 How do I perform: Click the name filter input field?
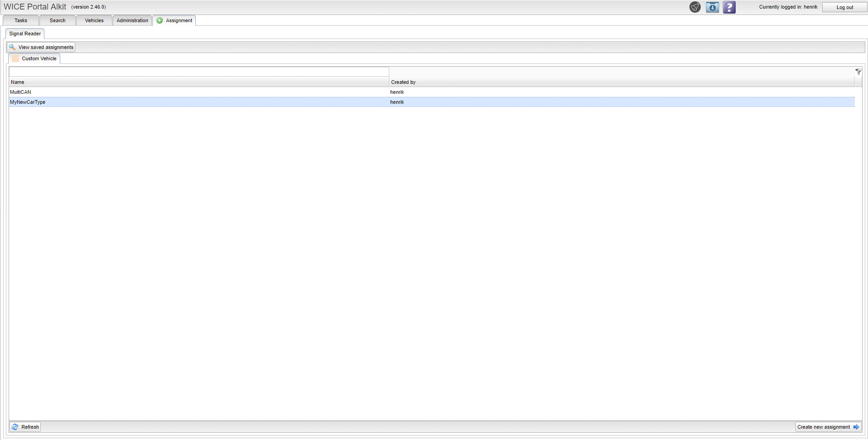199,72
